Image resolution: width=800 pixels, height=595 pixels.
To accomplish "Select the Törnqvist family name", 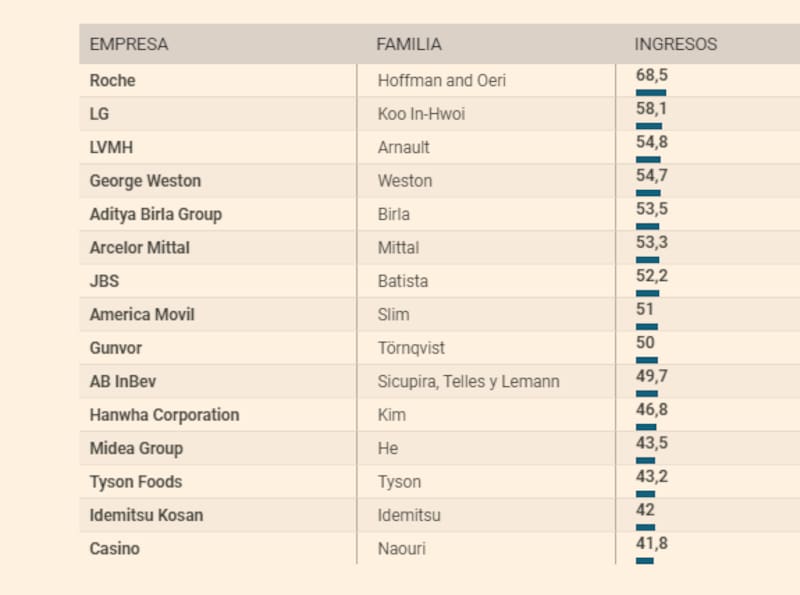I will coord(411,348).
